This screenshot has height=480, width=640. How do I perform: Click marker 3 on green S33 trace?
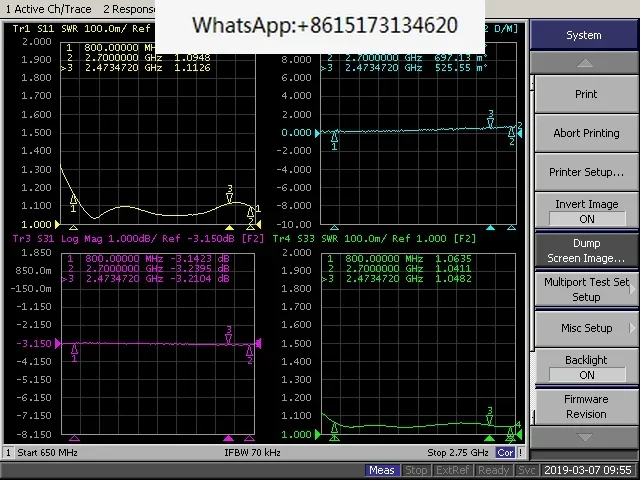pos(490,418)
